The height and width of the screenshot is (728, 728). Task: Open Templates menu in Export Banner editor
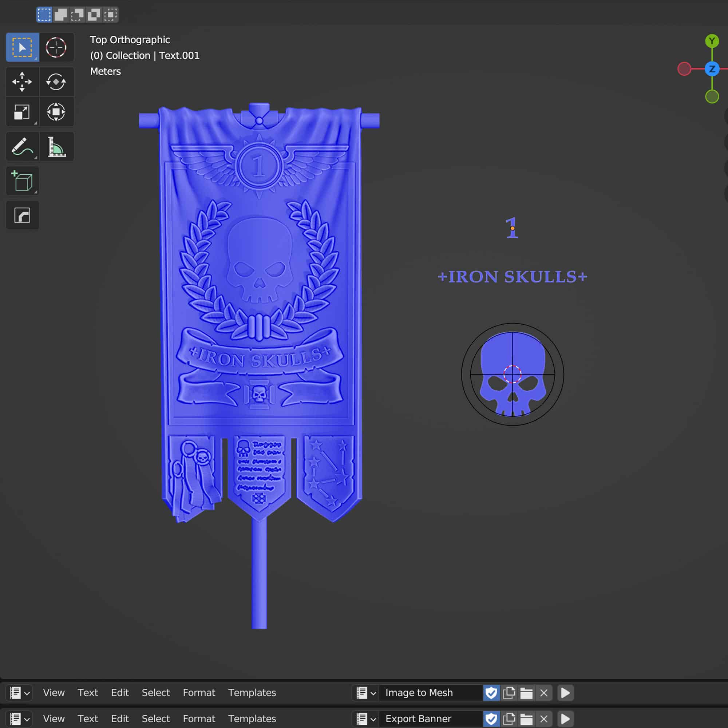(x=252, y=719)
